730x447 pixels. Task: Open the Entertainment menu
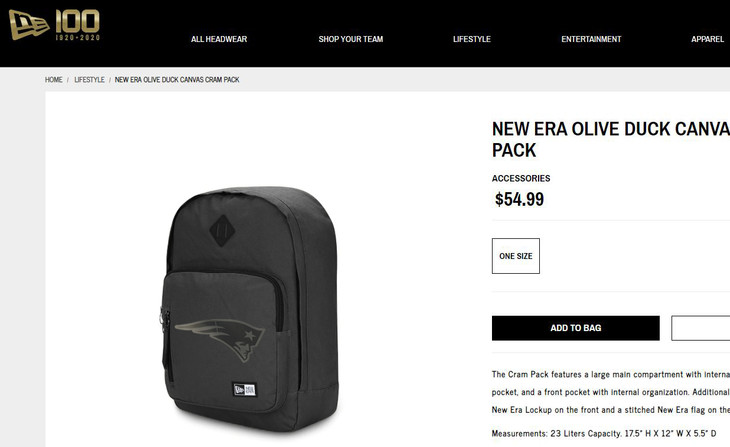[591, 39]
